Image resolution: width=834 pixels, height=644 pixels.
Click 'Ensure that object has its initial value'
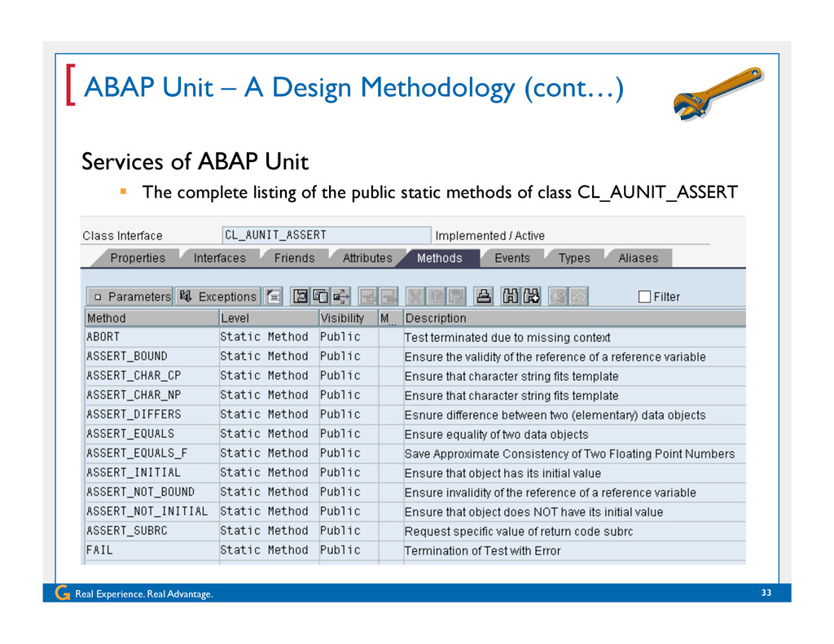pyautogui.click(x=503, y=473)
